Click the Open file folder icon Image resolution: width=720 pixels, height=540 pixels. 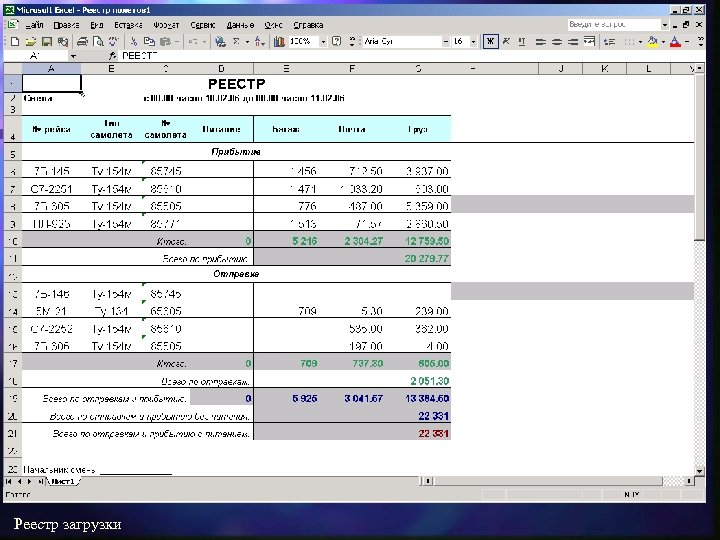coord(30,42)
